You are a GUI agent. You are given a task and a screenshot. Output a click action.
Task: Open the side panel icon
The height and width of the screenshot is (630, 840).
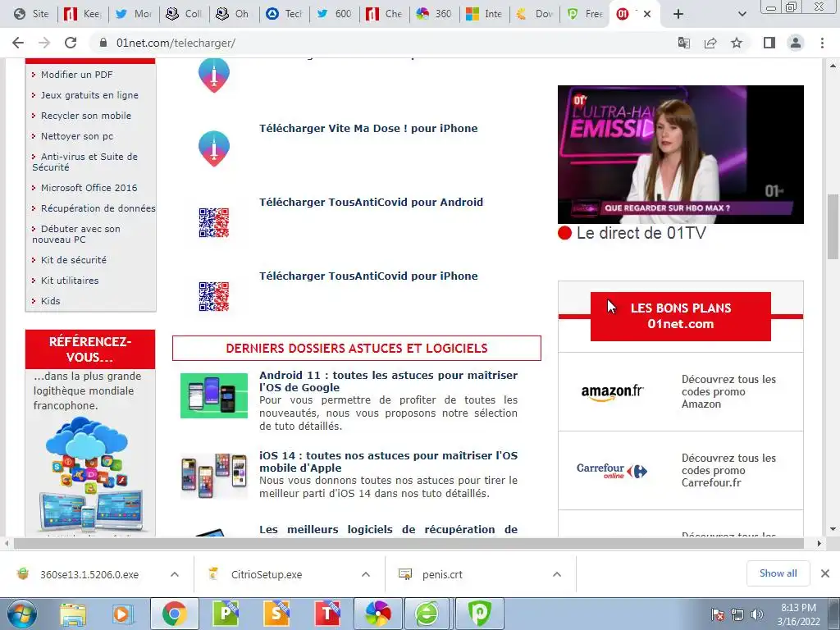[x=769, y=43]
